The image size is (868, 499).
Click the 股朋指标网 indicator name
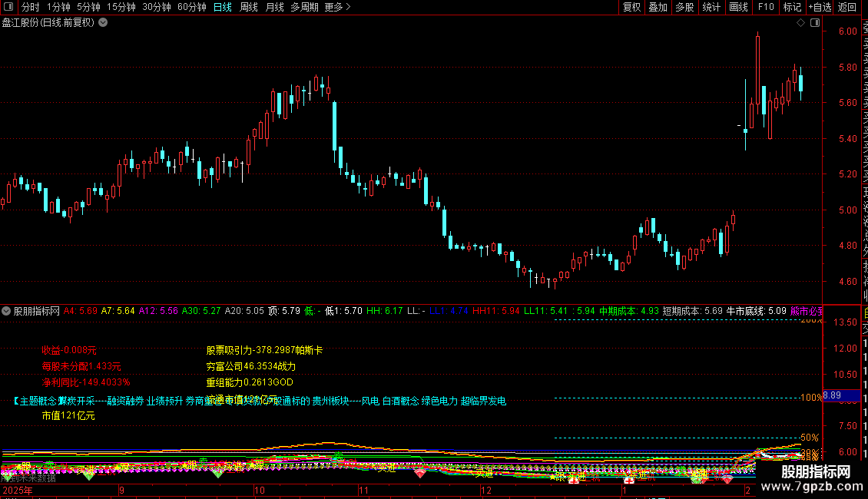(x=37, y=311)
